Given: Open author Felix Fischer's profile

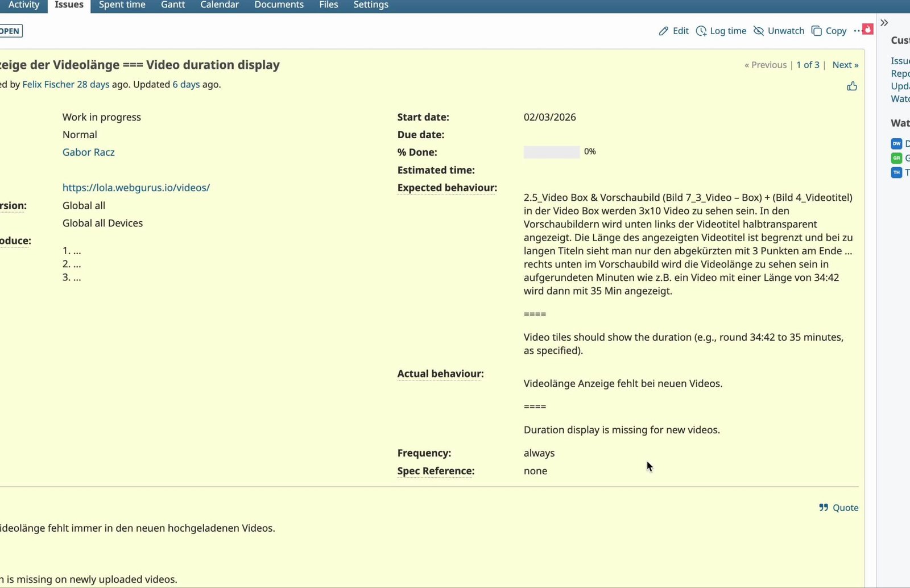Looking at the screenshot, I should coord(48,84).
